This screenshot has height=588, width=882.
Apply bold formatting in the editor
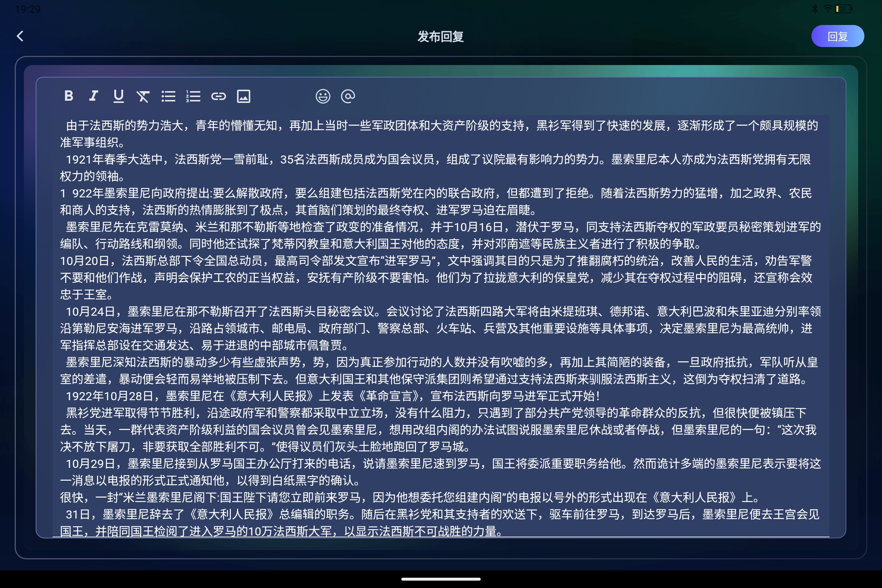(69, 96)
